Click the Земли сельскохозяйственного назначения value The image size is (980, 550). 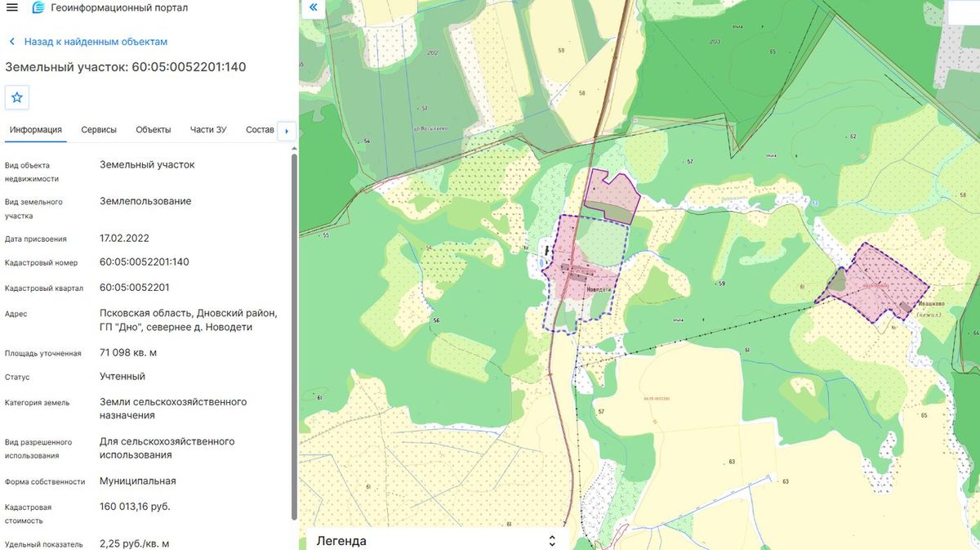coord(173,409)
